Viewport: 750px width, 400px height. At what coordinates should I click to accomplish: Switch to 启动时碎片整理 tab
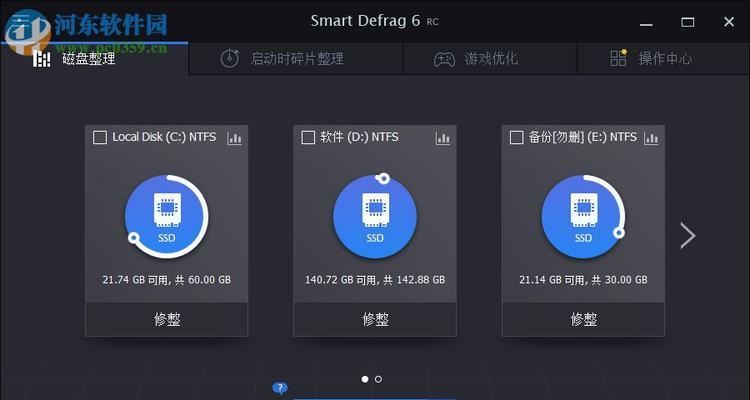[296, 59]
